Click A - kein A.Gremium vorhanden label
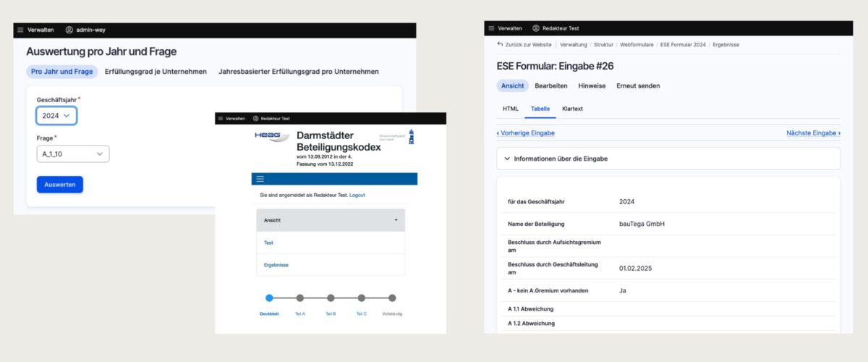Viewport: 868px width, 362px height. point(548,290)
